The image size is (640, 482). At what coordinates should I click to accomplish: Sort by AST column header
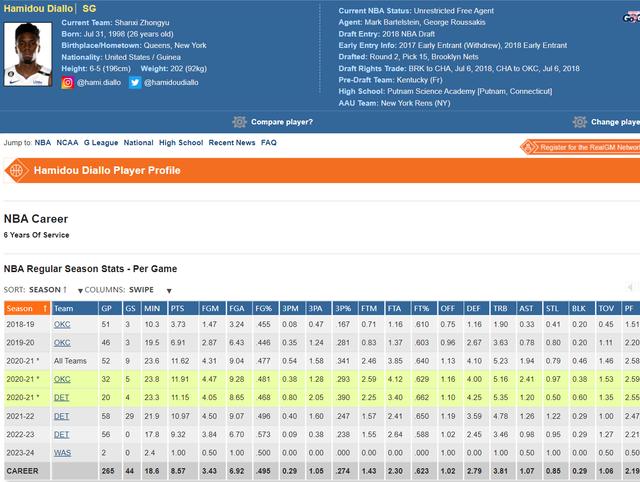click(x=529, y=309)
